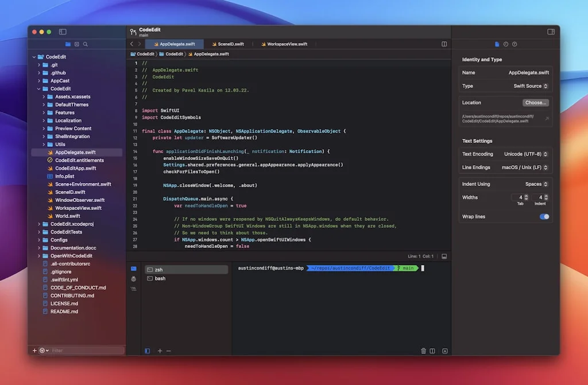Open the quick help inspector icon

pos(514,44)
